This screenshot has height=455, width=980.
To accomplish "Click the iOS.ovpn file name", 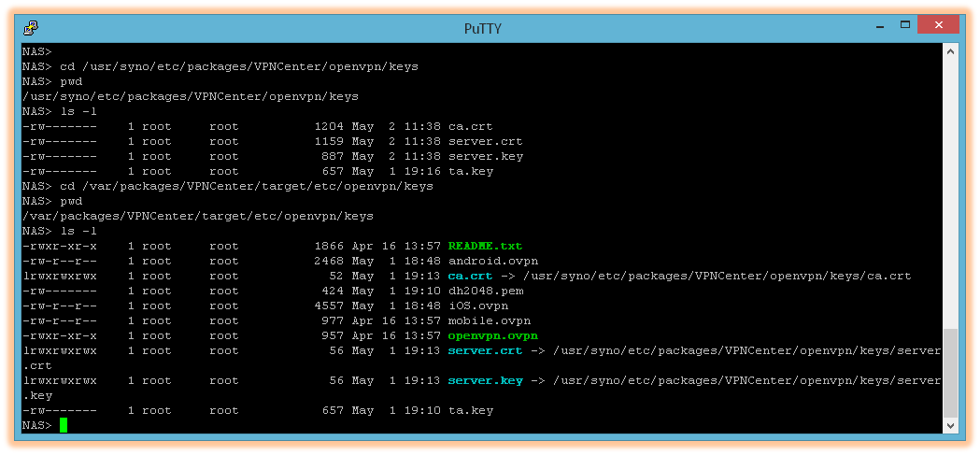I will tap(478, 306).
